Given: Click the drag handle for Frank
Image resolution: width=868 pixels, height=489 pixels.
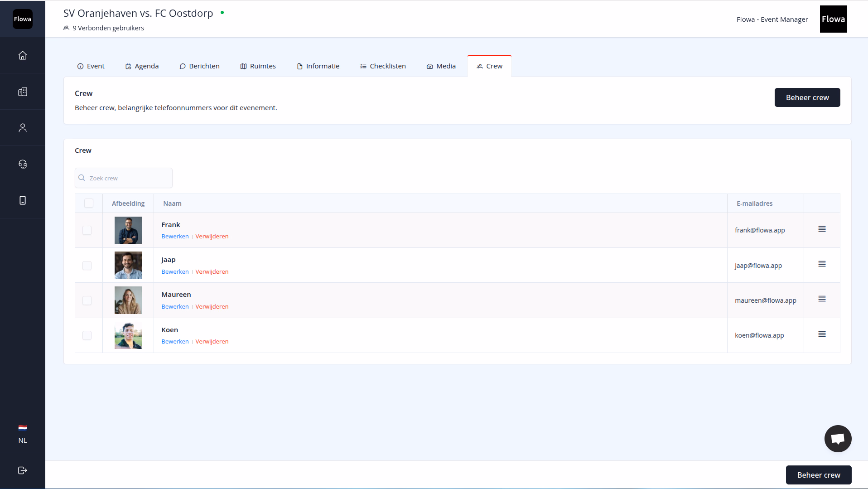Looking at the screenshot, I should pyautogui.click(x=822, y=229).
